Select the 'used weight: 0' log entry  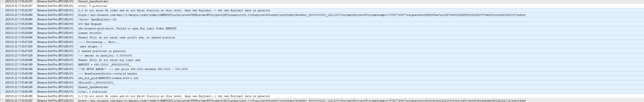click(x=91, y=46)
